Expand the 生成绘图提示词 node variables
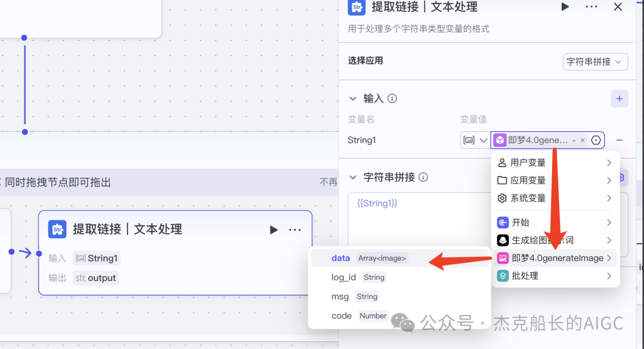The height and width of the screenshot is (349, 644). (x=555, y=240)
